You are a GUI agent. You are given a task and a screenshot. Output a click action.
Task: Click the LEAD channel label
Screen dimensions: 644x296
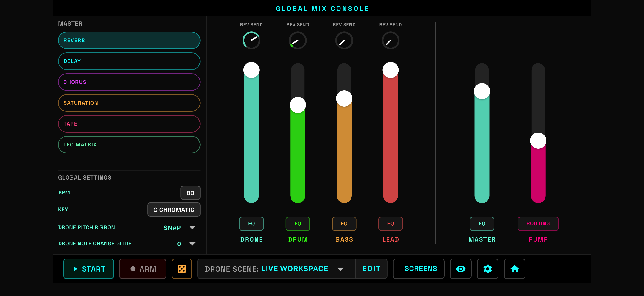[390, 239]
